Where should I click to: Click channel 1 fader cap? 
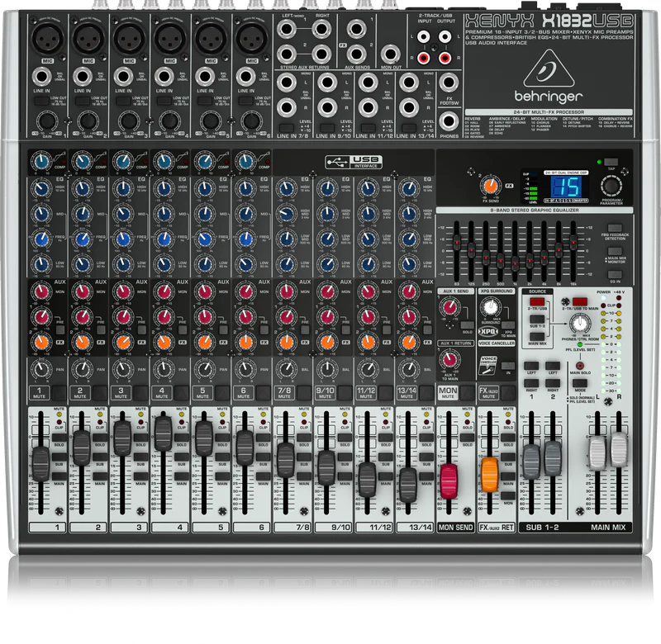click(40, 464)
